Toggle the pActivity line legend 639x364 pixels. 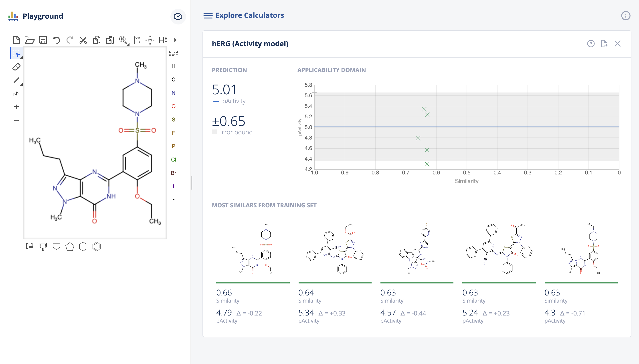click(229, 101)
